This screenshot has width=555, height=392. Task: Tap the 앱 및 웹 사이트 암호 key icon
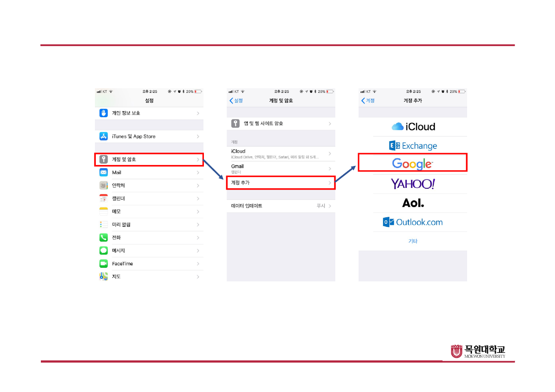[x=236, y=123]
